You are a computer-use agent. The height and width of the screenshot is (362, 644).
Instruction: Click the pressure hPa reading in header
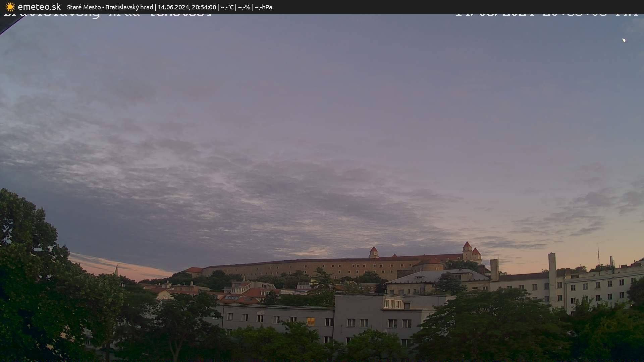click(263, 7)
